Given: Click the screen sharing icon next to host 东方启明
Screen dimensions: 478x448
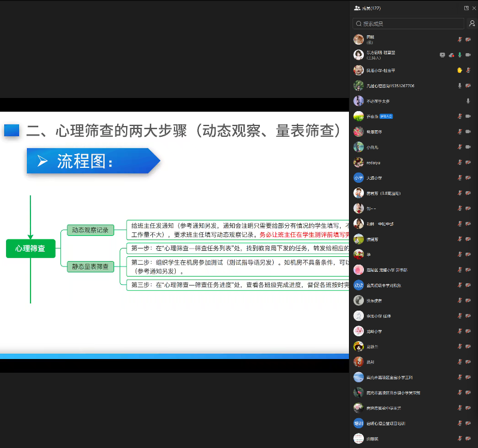Looking at the screenshot, I should point(443,55).
